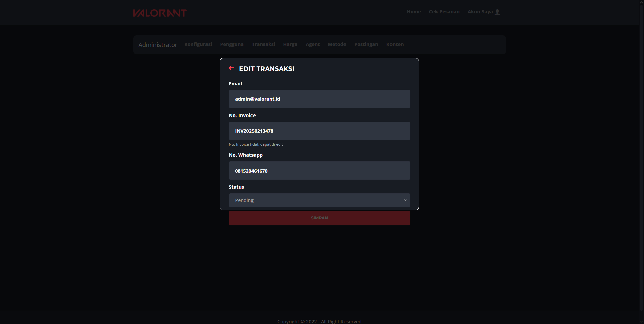Click the No. Invoice field
644x324 pixels.
click(319, 131)
